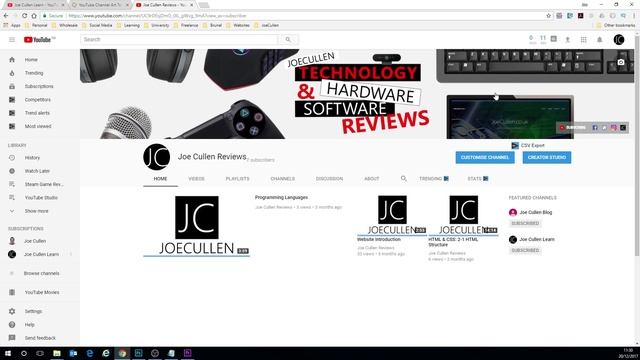Viewport: 640px width, 360px height.
Task: Open the YouTube apps grid
Action: (x=584, y=40)
